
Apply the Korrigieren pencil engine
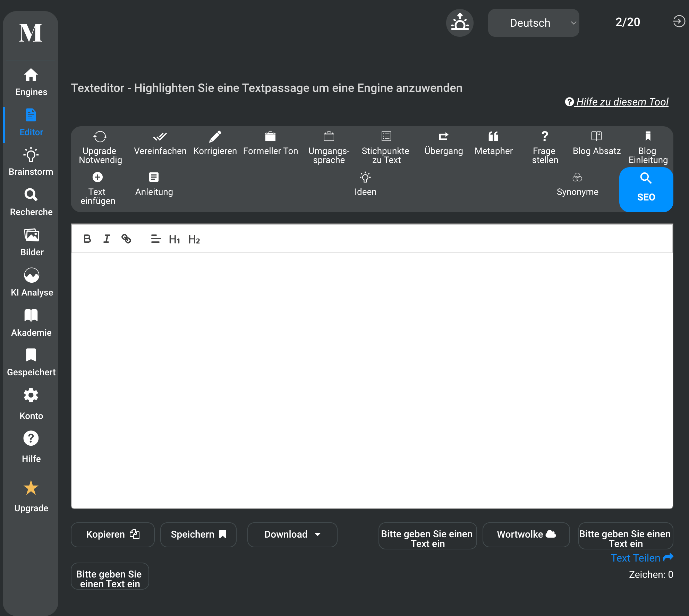coord(215,143)
